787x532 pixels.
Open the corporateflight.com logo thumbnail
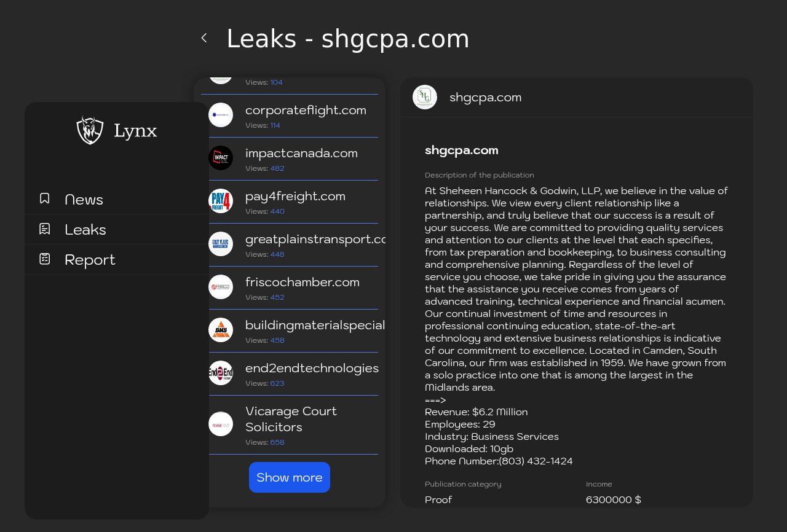coord(221,115)
